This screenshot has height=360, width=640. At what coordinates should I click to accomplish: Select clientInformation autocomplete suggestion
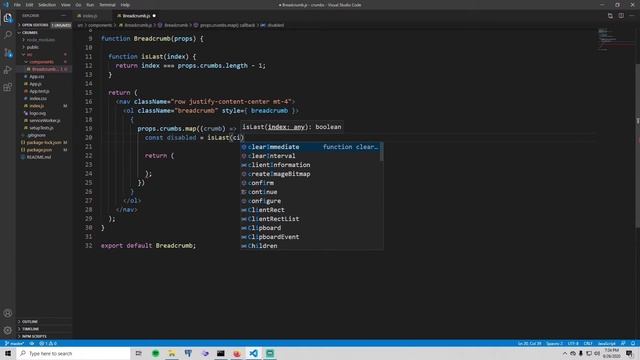click(x=310, y=165)
